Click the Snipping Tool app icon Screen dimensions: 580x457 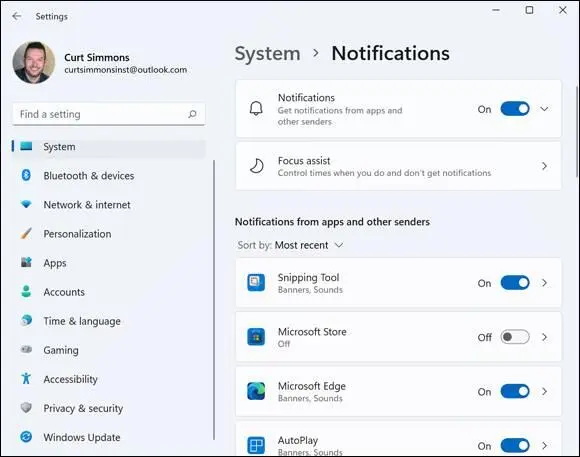tap(256, 283)
